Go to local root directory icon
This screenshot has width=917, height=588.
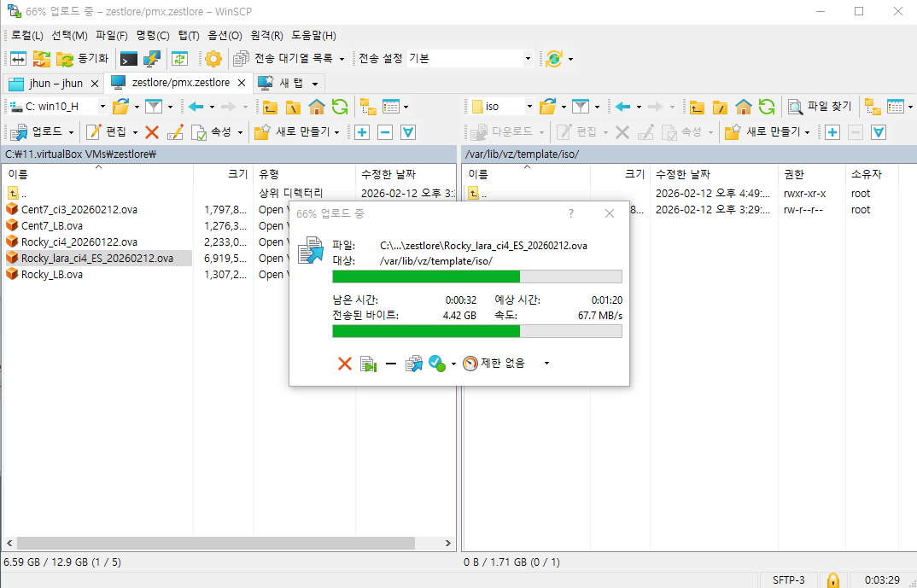(293, 107)
